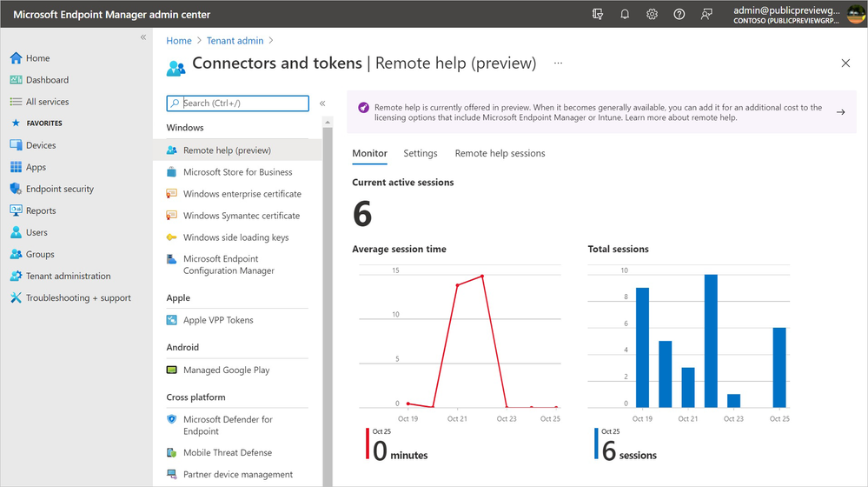868x487 pixels.
Task: Open the ellipsis more options menu
Action: (558, 63)
